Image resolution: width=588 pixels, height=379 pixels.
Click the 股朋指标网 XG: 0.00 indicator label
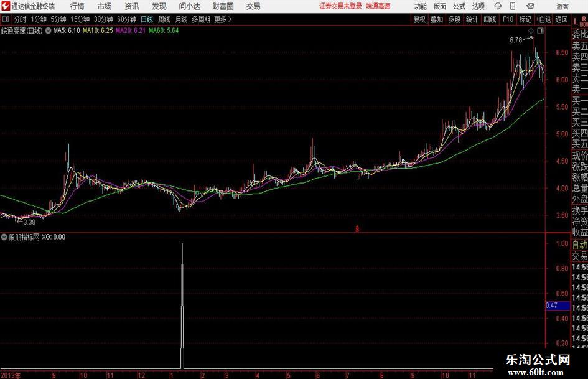pyautogui.click(x=37, y=237)
